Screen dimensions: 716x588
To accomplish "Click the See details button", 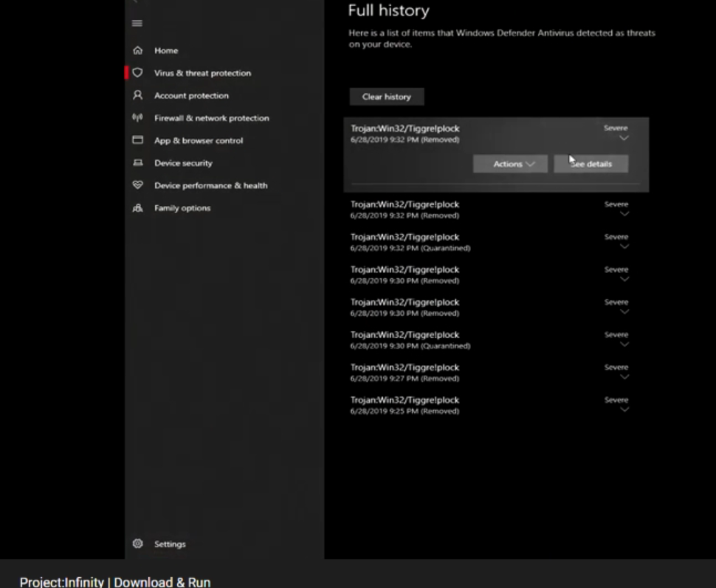I will (x=591, y=164).
